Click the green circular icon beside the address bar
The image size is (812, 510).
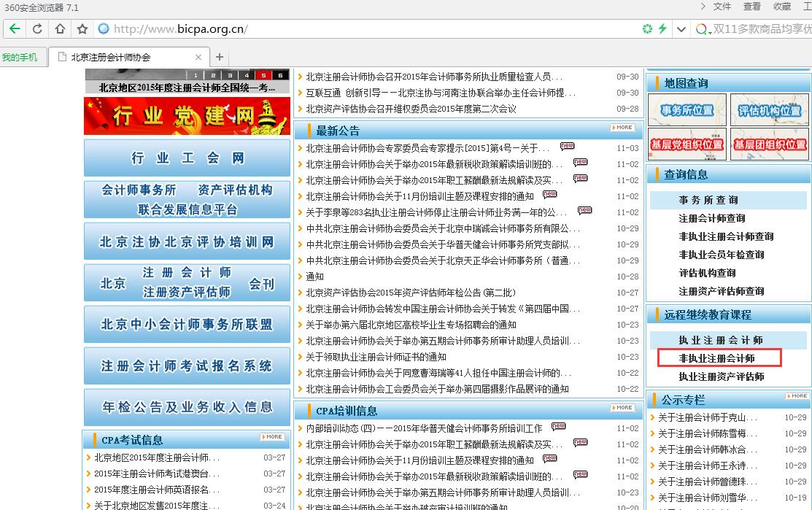(646, 29)
